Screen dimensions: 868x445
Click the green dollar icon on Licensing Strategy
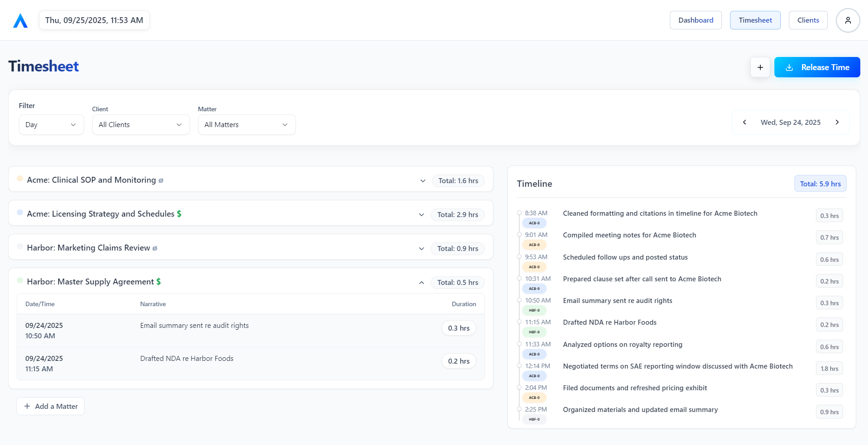point(179,214)
